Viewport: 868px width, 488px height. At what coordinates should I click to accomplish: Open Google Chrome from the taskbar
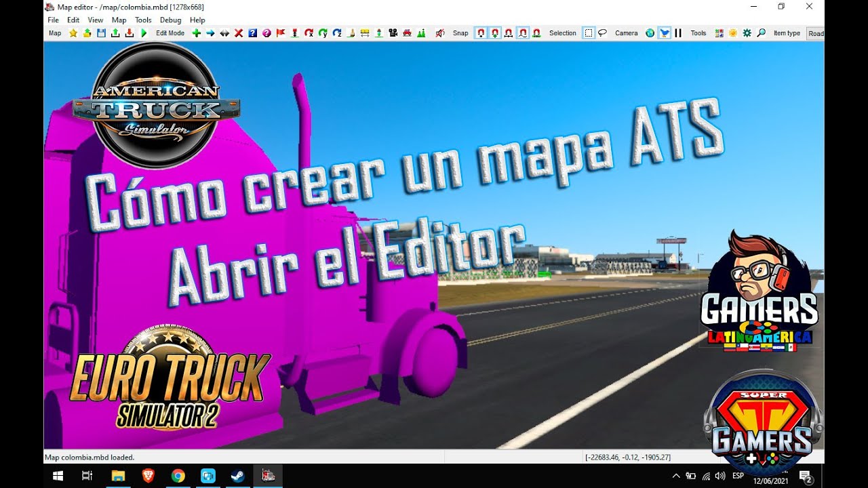click(178, 476)
